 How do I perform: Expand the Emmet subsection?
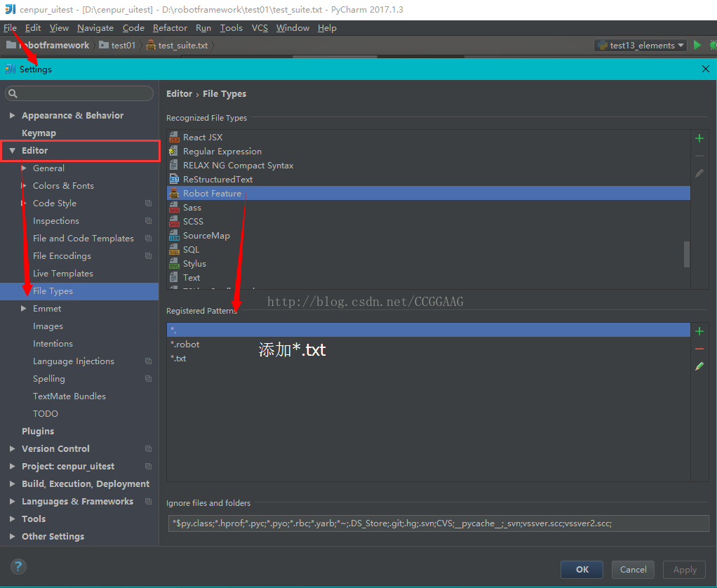coord(24,309)
